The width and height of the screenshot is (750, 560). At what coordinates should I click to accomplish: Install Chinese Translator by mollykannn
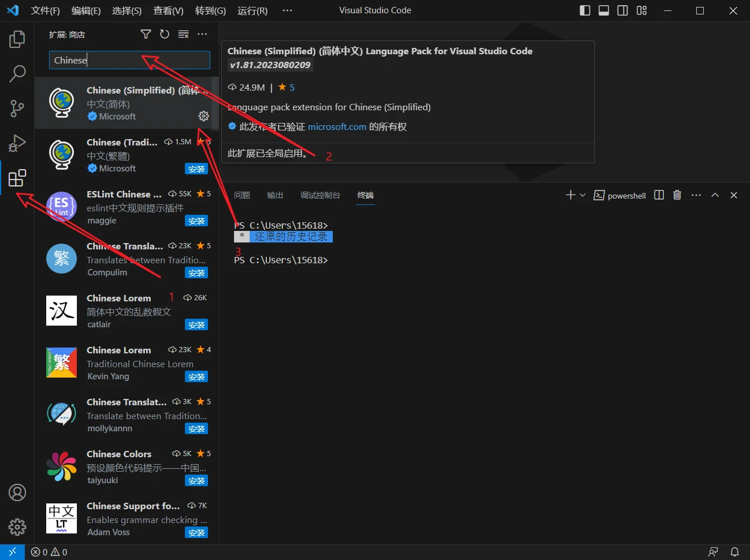coord(196,428)
